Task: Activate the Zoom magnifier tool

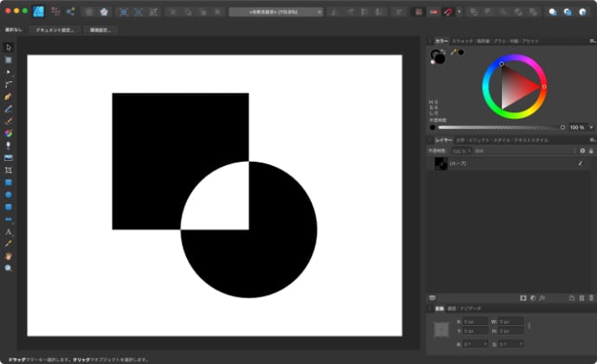Action: point(9,269)
